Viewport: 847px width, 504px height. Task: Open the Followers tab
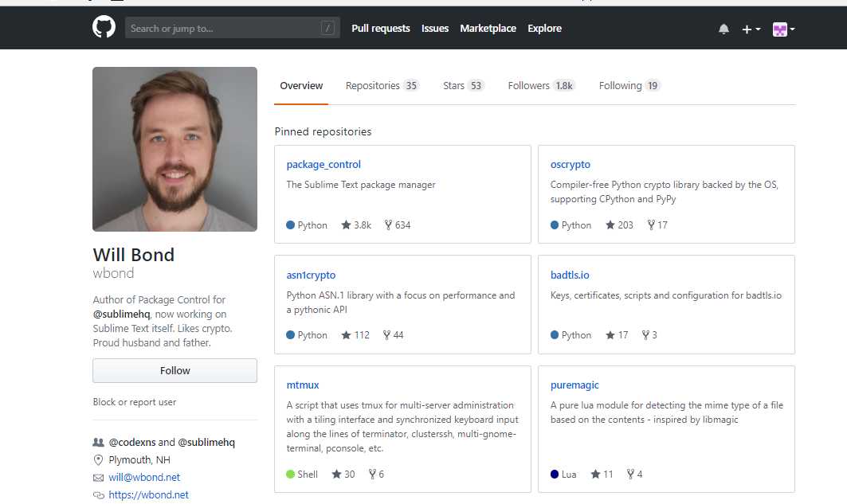(540, 86)
